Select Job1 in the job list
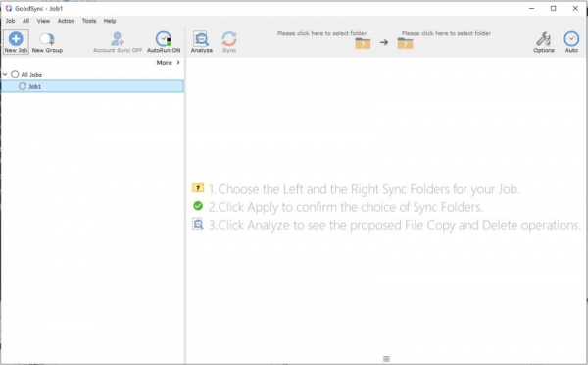This screenshot has width=588, height=365. (92, 86)
